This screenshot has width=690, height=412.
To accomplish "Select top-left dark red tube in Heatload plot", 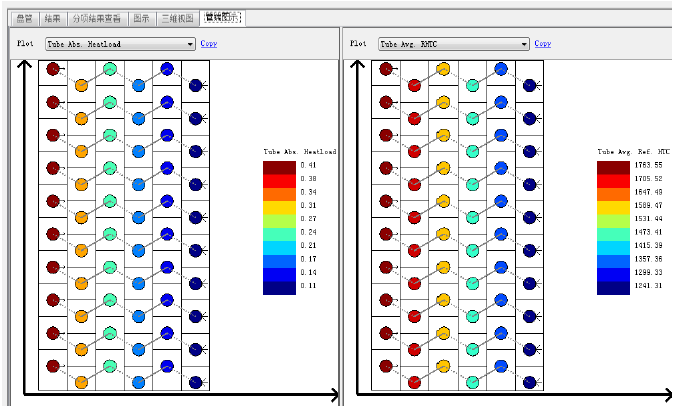I will coord(52,68).
